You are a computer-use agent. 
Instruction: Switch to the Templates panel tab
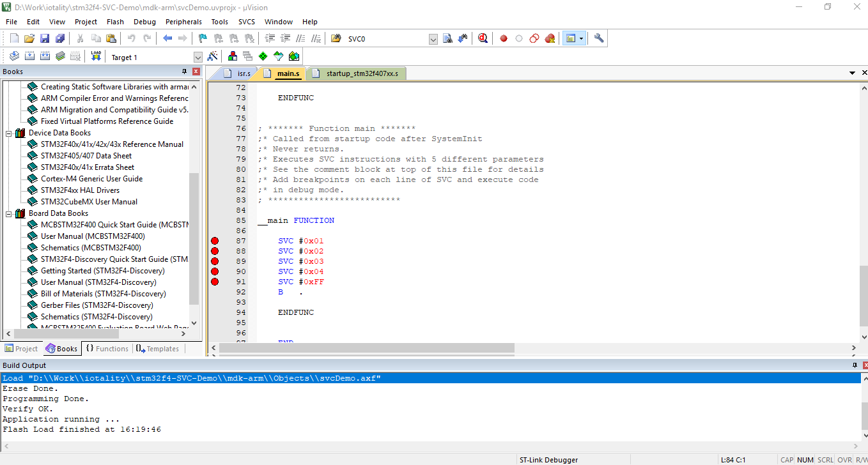157,349
